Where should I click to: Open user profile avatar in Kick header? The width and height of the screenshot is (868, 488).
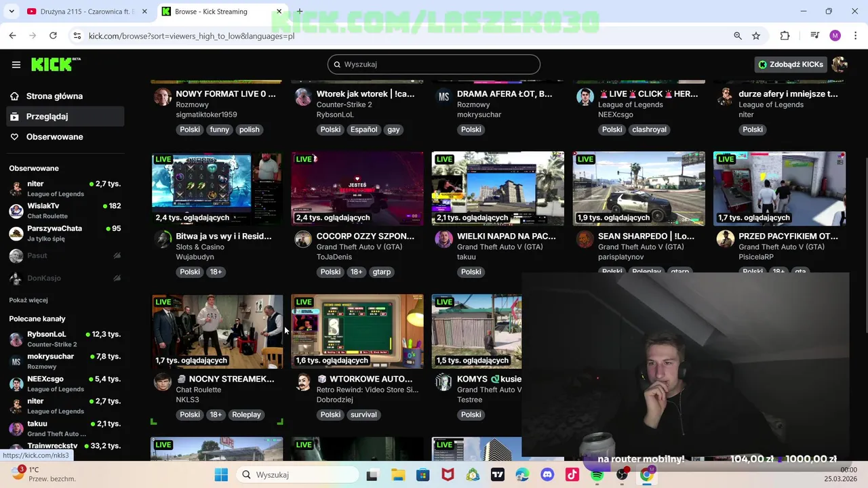(x=840, y=64)
